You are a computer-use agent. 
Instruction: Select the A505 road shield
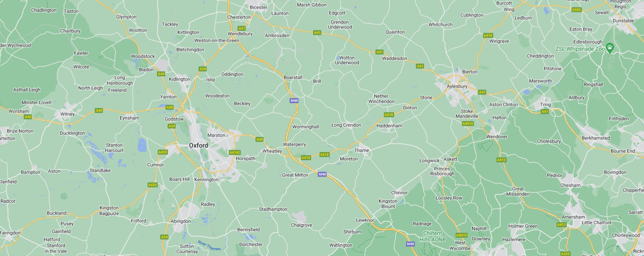[x=577, y=10]
